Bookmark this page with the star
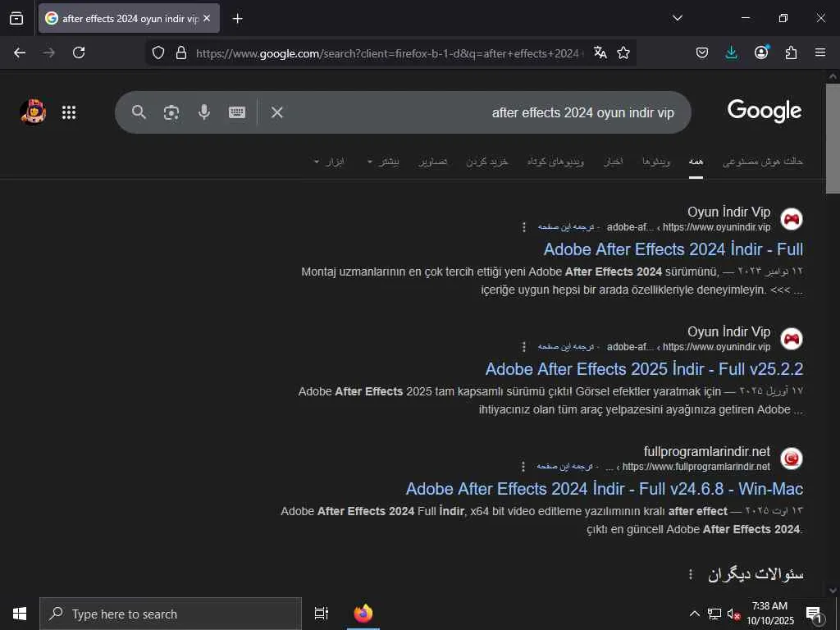 (623, 52)
